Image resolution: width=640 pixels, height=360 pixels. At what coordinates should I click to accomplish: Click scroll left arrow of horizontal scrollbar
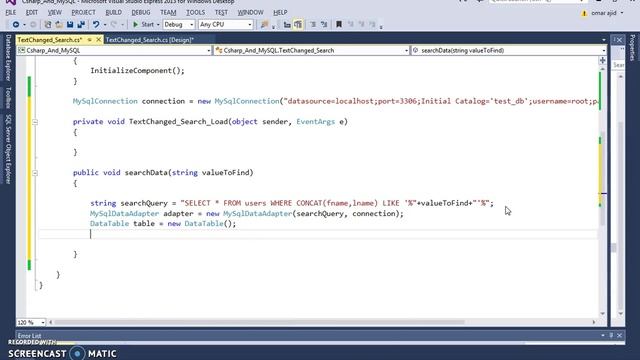(x=51, y=322)
